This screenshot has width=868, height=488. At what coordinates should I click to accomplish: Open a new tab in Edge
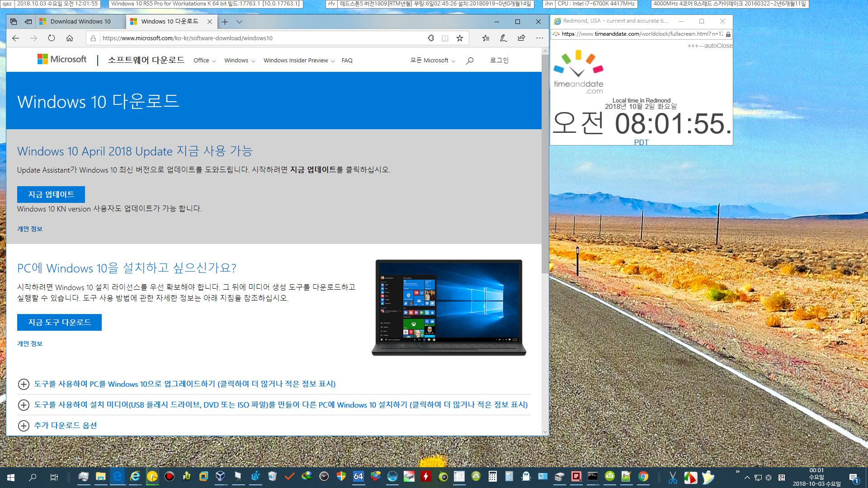pyautogui.click(x=225, y=22)
